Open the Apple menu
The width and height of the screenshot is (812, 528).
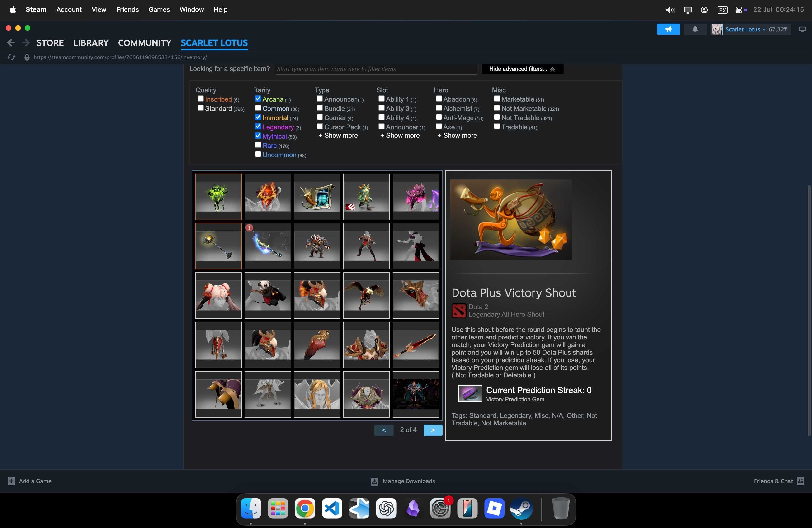[13, 9]
